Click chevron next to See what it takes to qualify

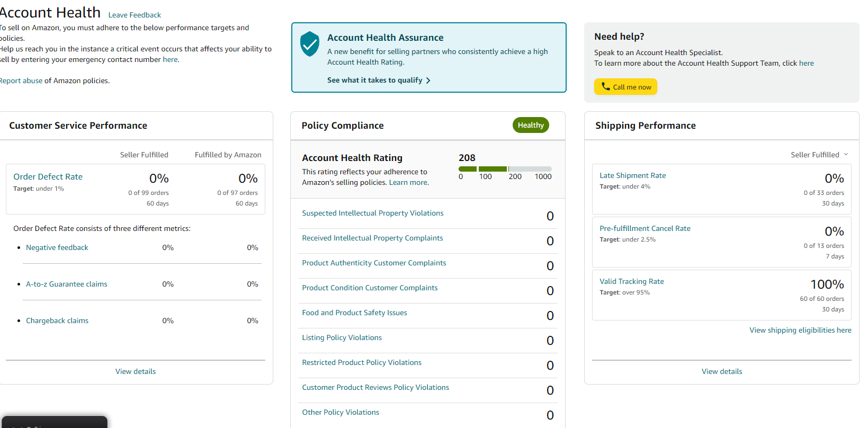click(x=428, y=81)
